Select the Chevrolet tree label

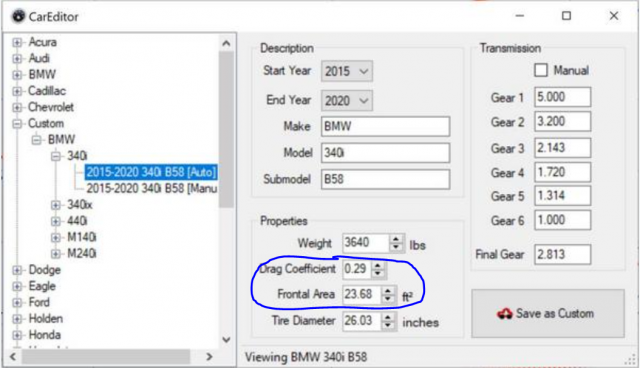coord(51,107)
